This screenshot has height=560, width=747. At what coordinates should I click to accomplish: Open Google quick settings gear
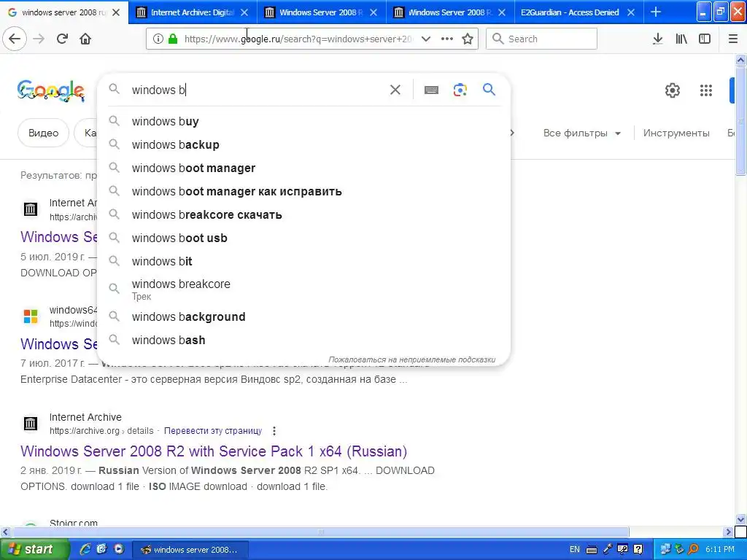(x=672, y=90)
